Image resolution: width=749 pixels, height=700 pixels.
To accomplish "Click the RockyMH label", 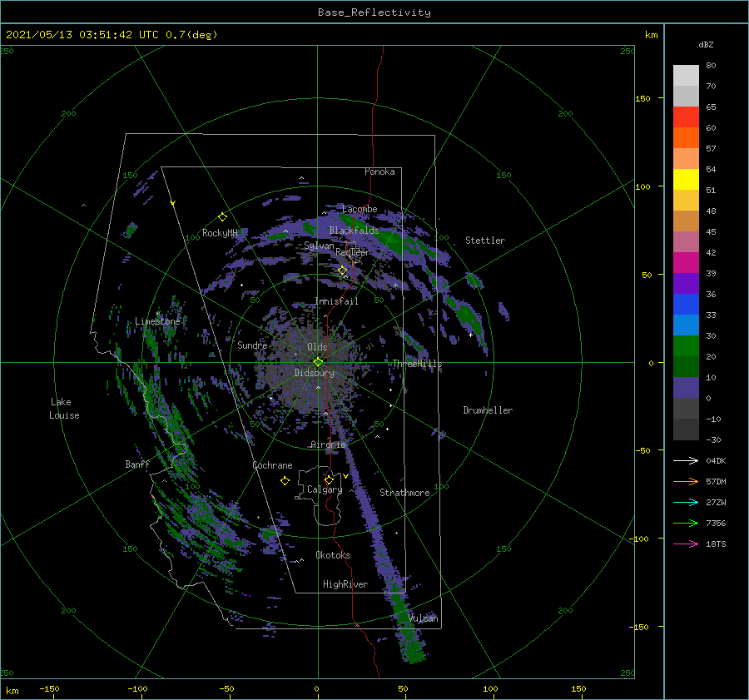I will click(x=220, y=233).
